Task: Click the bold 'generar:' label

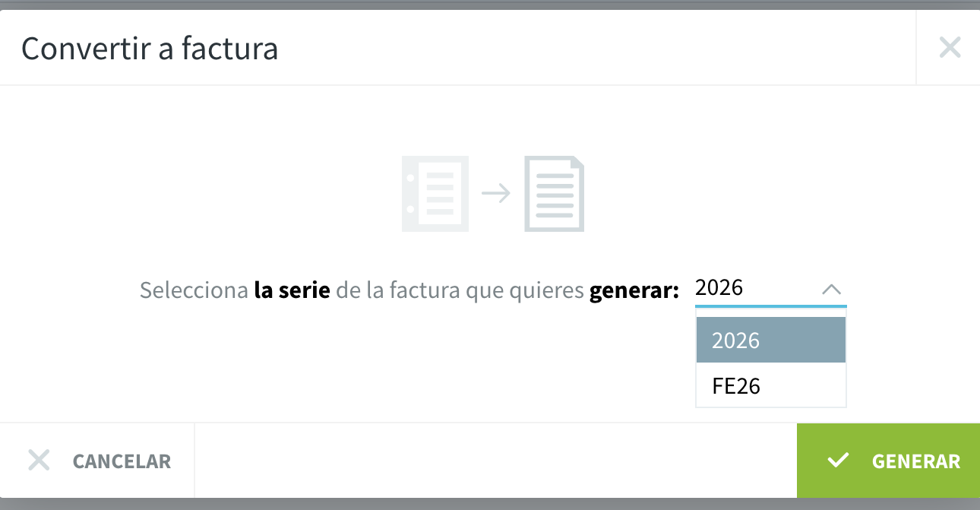Action: tap(634, 290)
